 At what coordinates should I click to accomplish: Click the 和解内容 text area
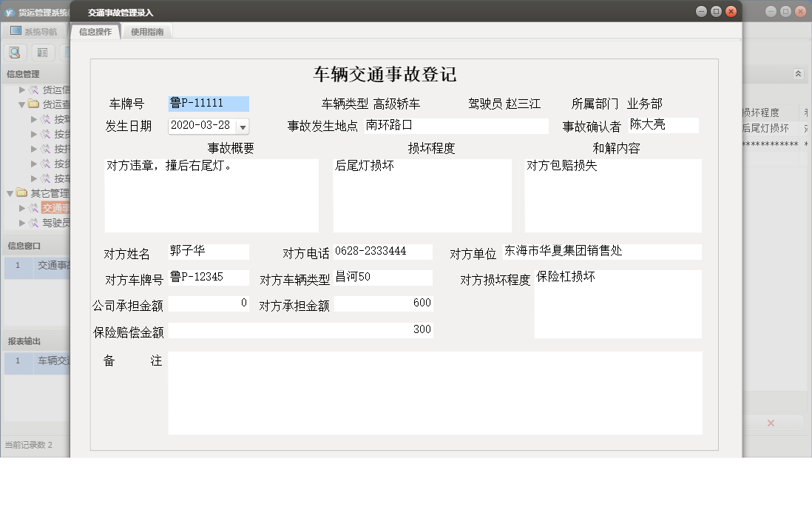613,195
